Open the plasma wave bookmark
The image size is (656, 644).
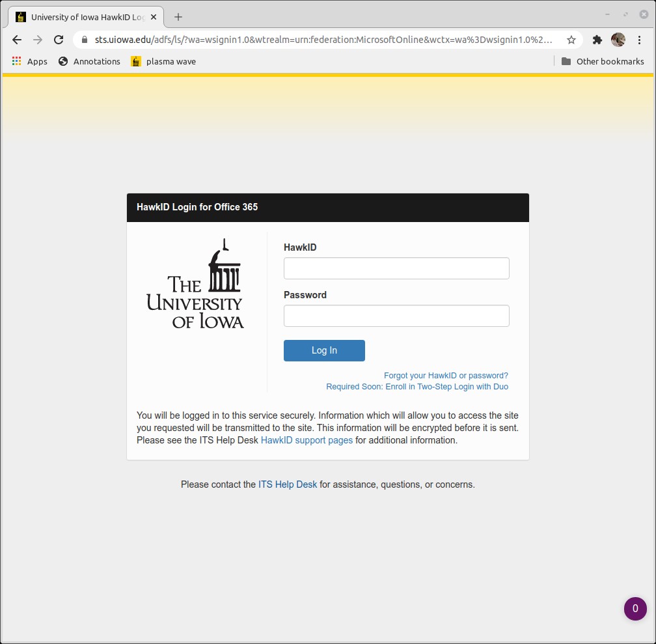[163, 62]
